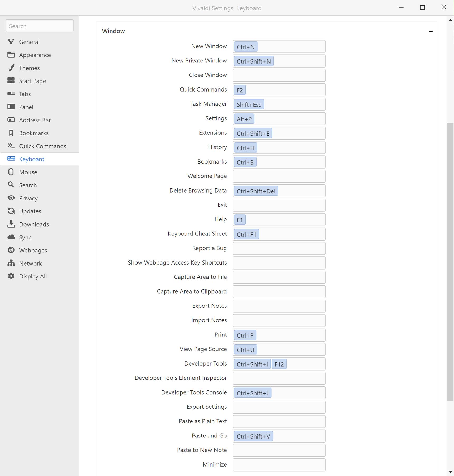Select the Ctrl+H History shortcut chip

(245, 148)
